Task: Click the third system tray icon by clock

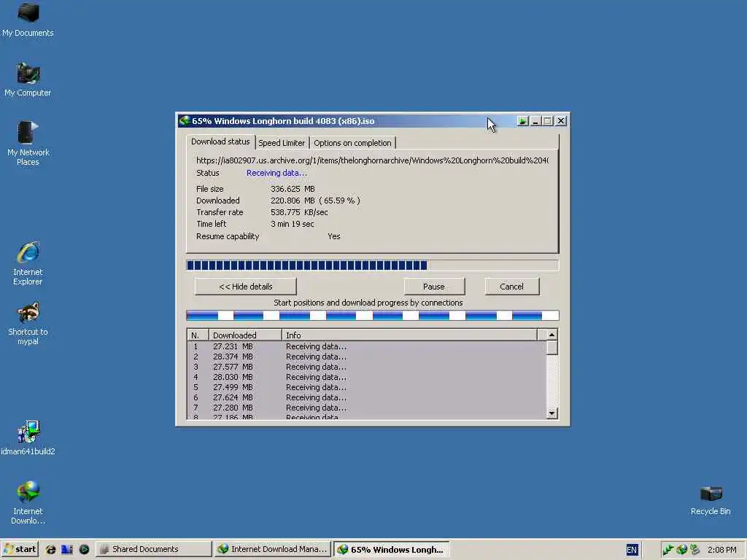Action: click(695, 550)
